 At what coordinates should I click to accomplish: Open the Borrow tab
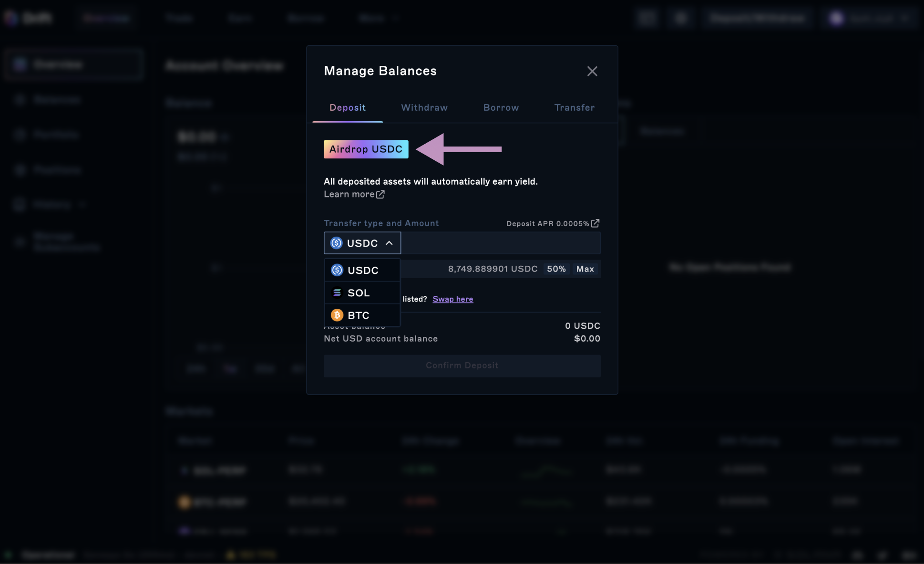501,108
